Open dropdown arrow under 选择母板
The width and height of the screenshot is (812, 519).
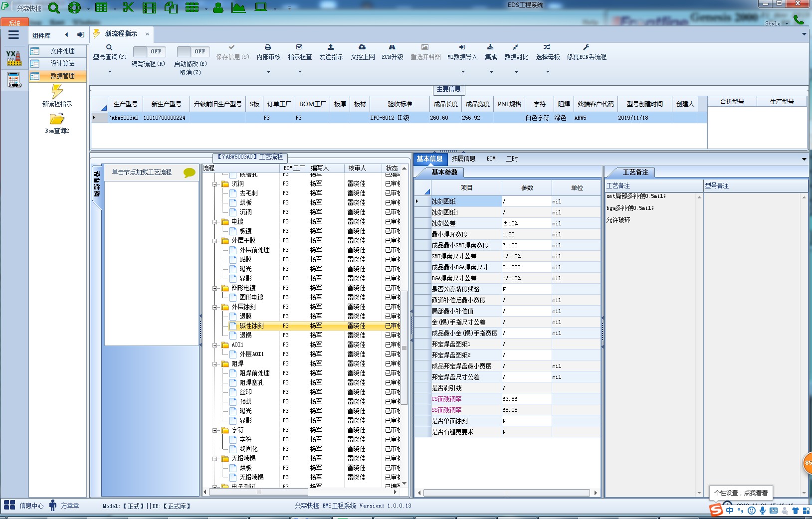(548, 72)
